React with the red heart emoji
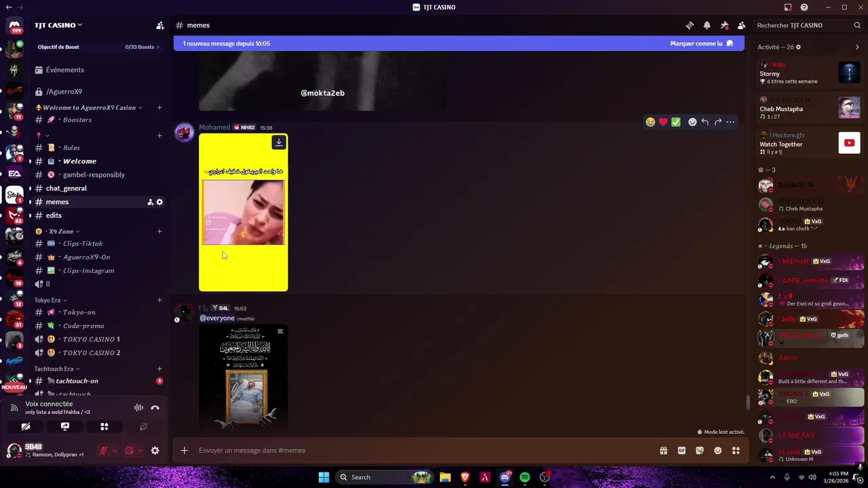The image size is (868, 488). pos(663,122)
